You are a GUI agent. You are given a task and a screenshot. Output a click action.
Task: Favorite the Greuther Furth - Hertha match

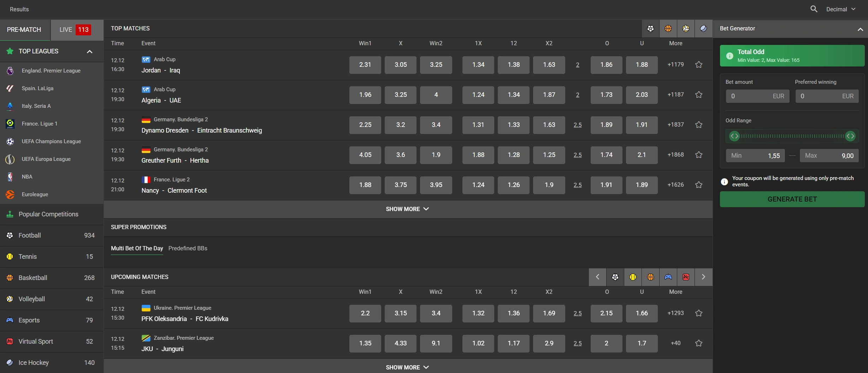pos(699,155)
